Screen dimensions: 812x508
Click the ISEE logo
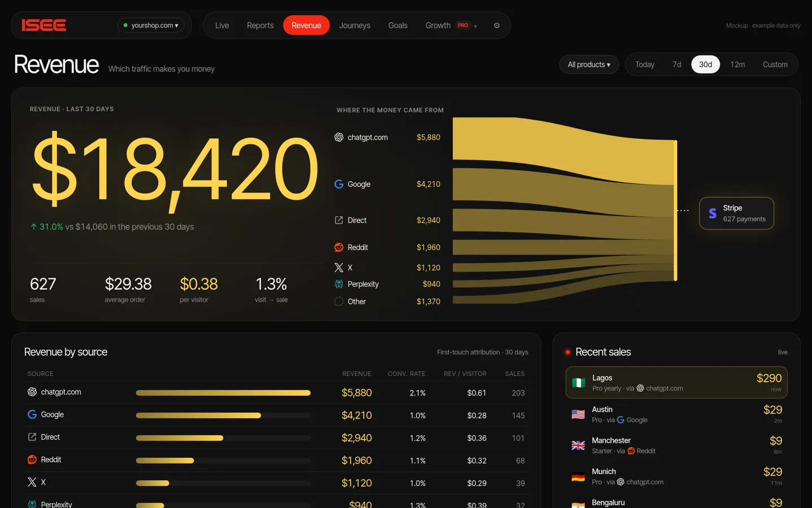tap(44, 25)
